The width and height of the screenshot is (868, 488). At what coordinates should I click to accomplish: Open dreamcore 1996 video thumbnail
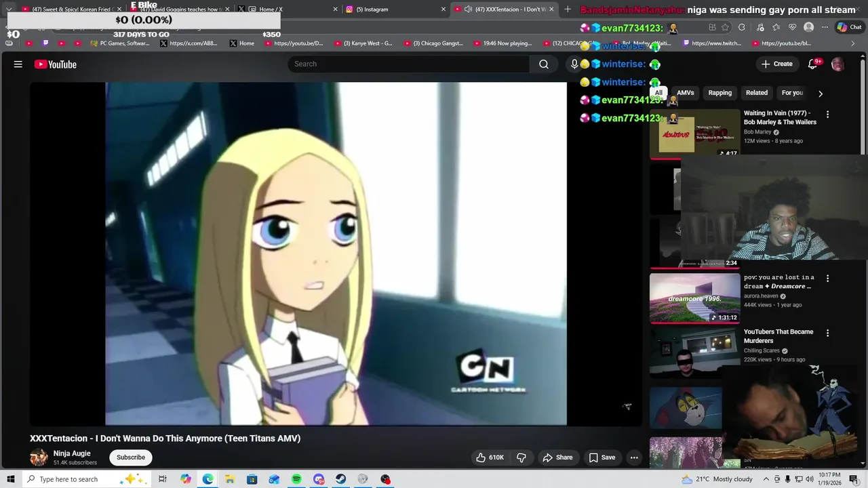coord(695,298)
